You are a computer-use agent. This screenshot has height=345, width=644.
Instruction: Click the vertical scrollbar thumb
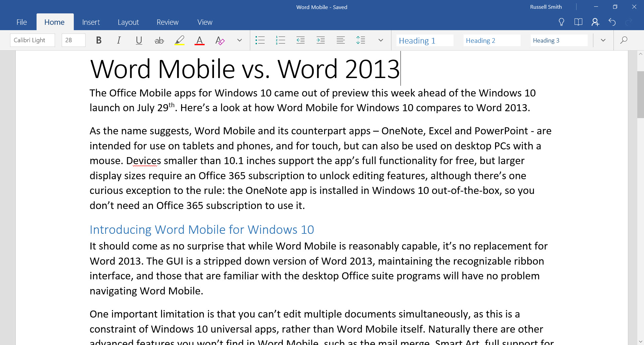pos(640,94)
